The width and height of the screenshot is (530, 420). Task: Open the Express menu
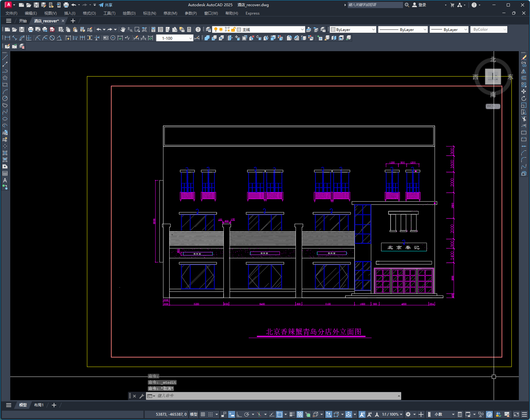[x=252, y=13]
